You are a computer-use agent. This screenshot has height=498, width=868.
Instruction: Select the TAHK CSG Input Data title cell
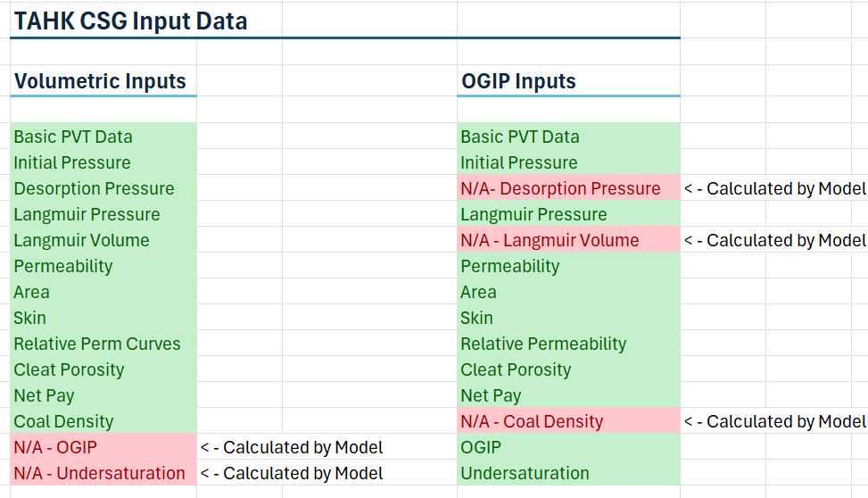[x=130, y=21]
